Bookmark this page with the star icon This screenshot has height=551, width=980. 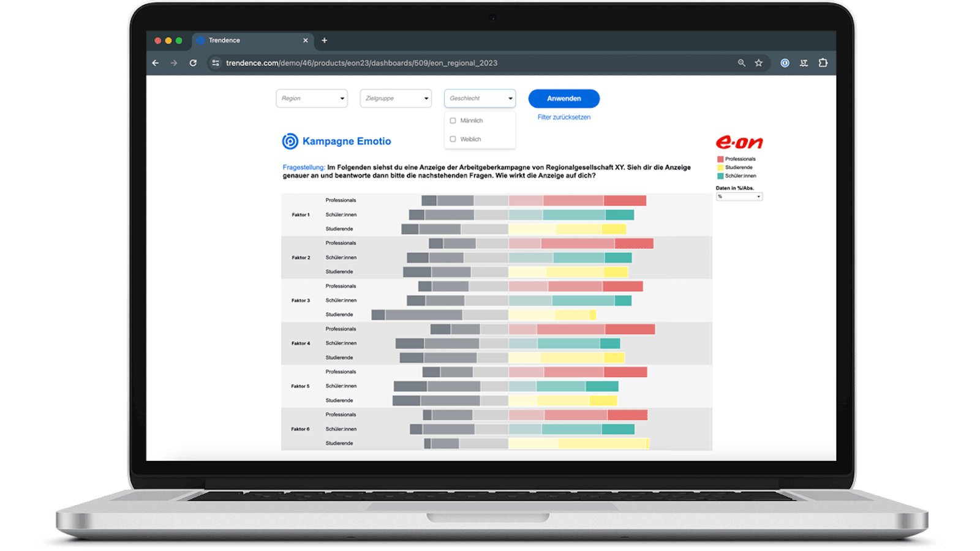[x=759, y=63]
